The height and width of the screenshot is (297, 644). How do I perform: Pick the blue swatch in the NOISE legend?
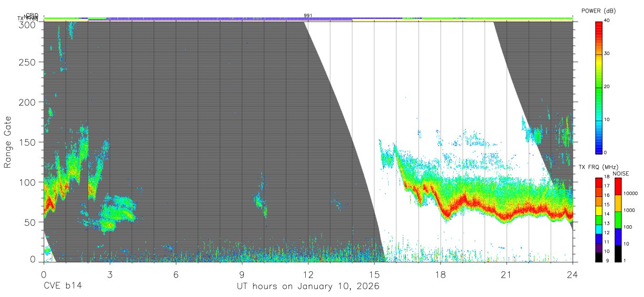click(618, 237)
